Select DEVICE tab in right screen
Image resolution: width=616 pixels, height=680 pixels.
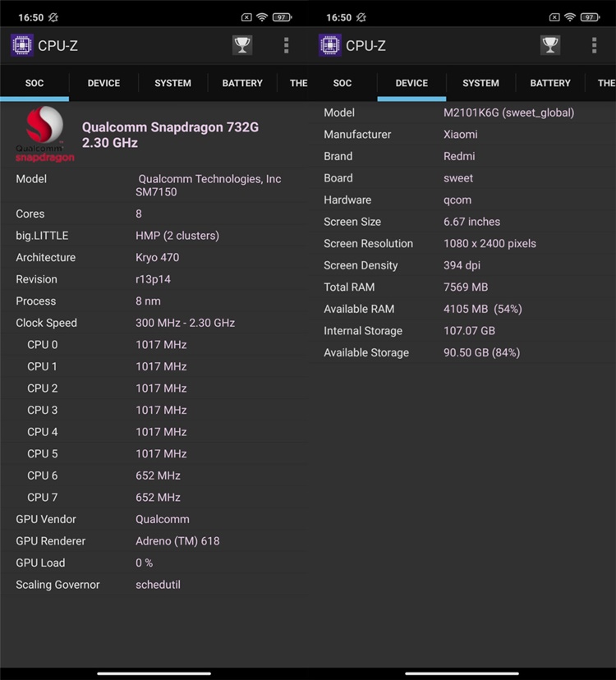pyautogui.click(x=411, y=83)
